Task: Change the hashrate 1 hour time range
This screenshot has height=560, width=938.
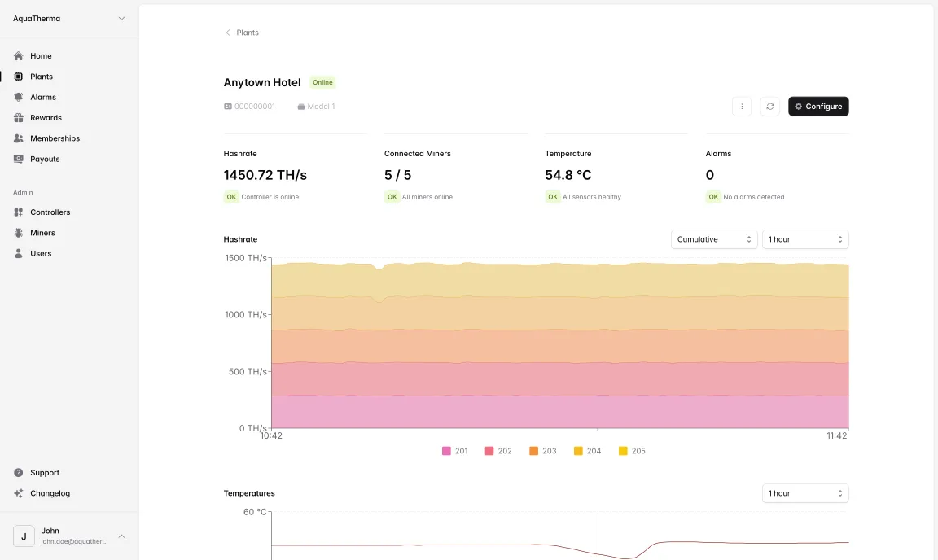Action: click(804, 238)
